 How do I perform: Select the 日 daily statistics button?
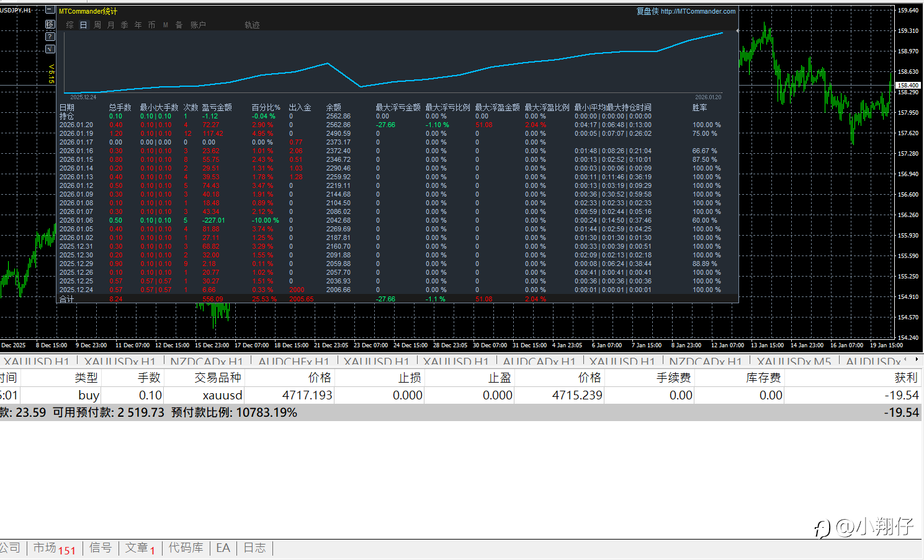tap(83, 25)
